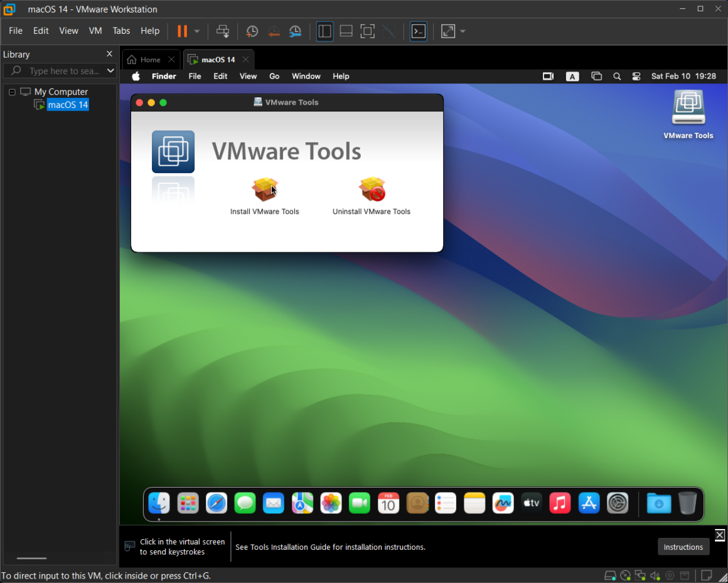
Task: Open hard disk device status icon
Action: [610, 576]
